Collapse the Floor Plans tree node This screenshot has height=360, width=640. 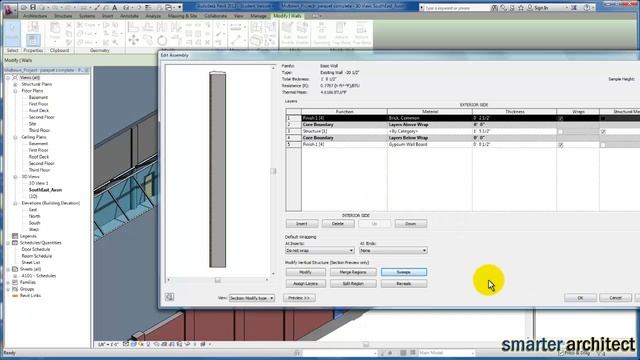(15, 91)
